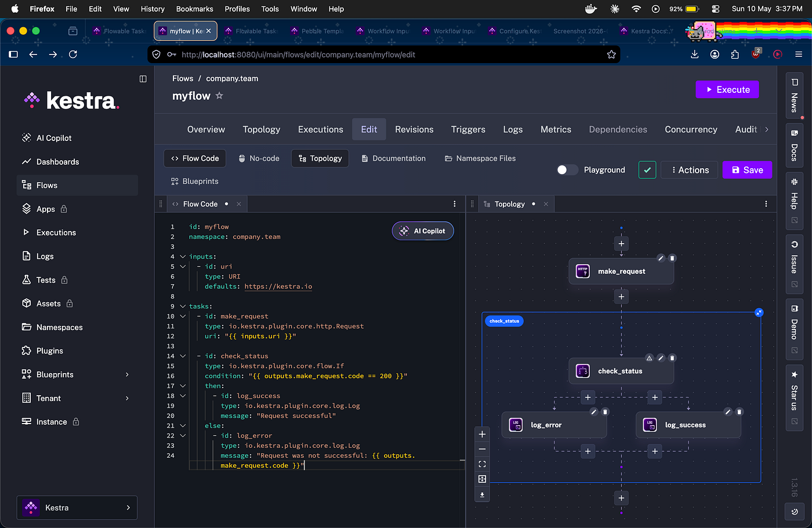Image resolution: width=812 pixels, height=528 pixels.
Task: Open Namespace Files in the editor toolbar
Action: tap(480, 158)
